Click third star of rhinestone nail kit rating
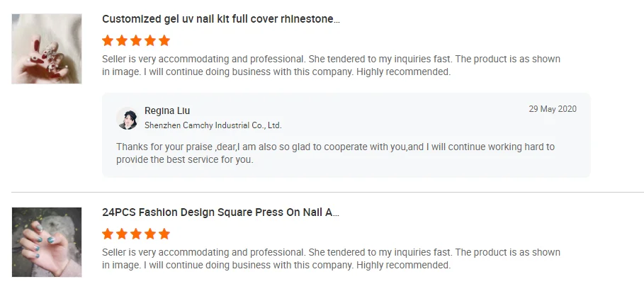The image size is (644, 296). [136, 40]
